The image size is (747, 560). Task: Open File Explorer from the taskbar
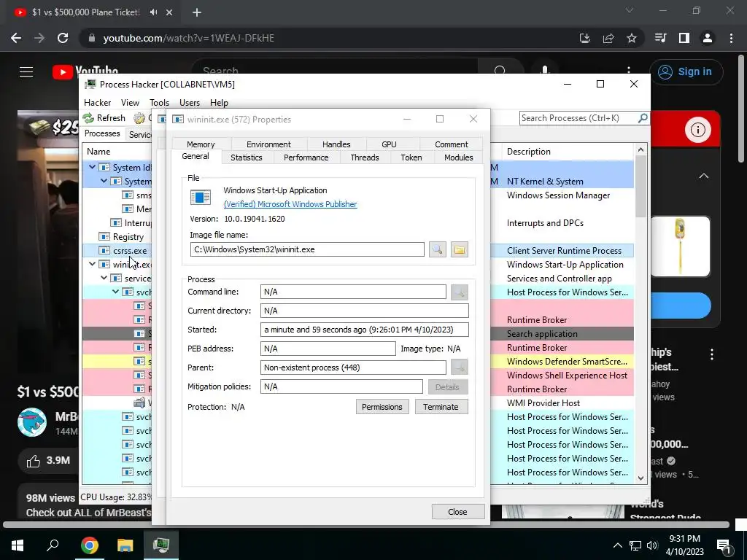(x=125, y=545)
